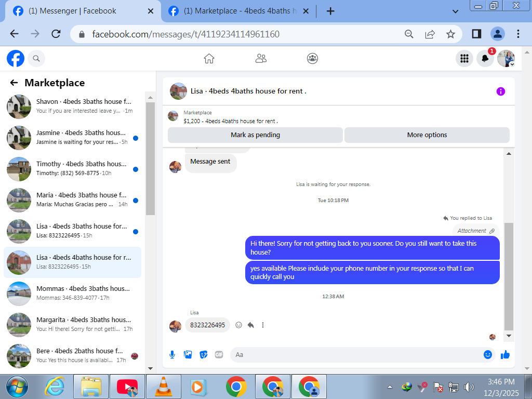The image size is (532, 399).
Task: Click the More options button
Action: click(x=427, y=135)
